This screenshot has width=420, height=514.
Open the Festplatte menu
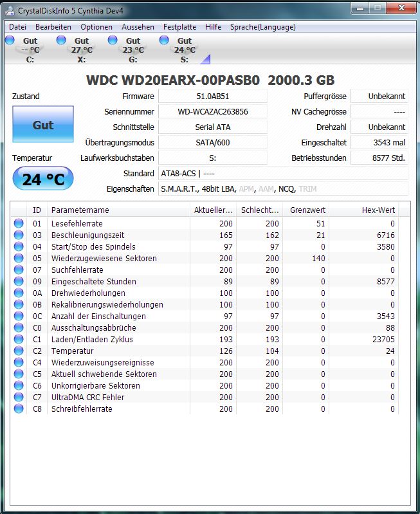click(x=179, y=27)
